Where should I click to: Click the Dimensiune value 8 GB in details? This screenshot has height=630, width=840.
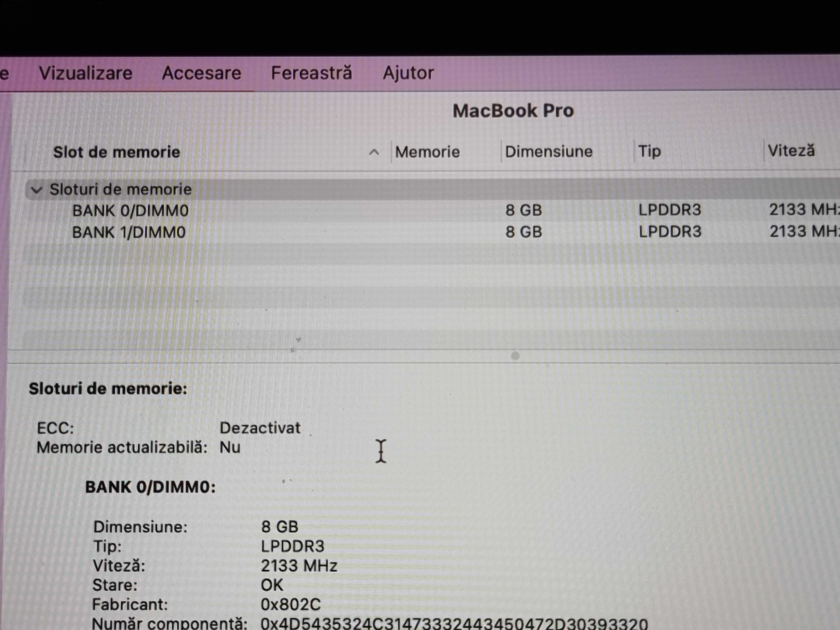pos(280,527)
